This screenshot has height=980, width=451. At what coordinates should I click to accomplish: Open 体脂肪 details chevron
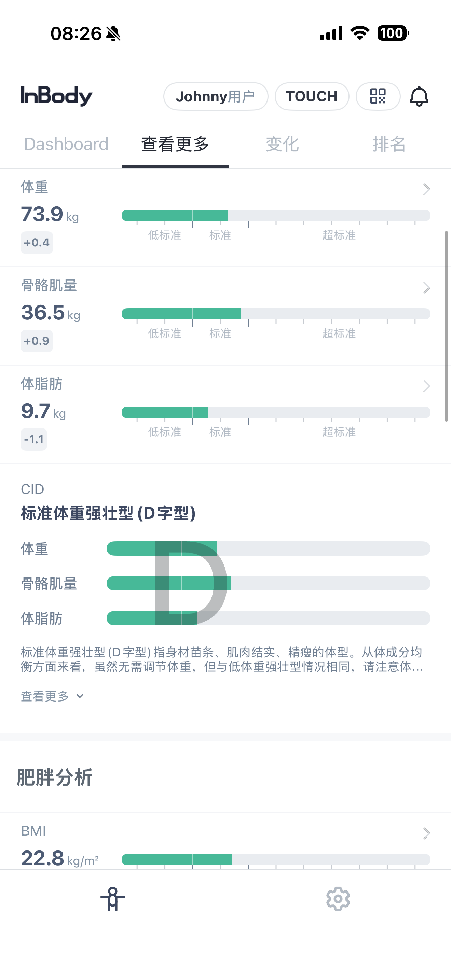pos(426,386)
